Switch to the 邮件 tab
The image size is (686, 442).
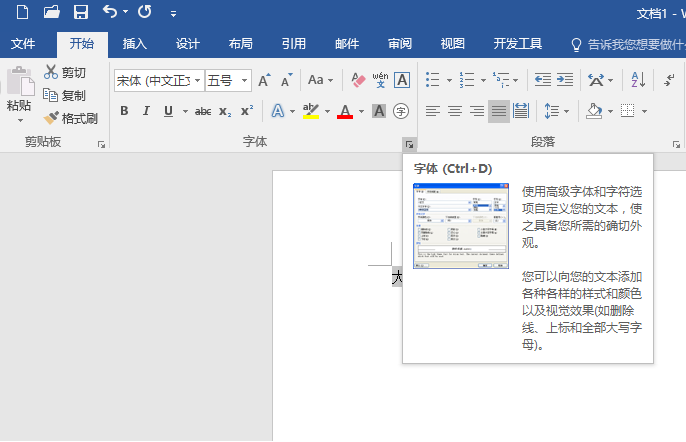point(347,44)
